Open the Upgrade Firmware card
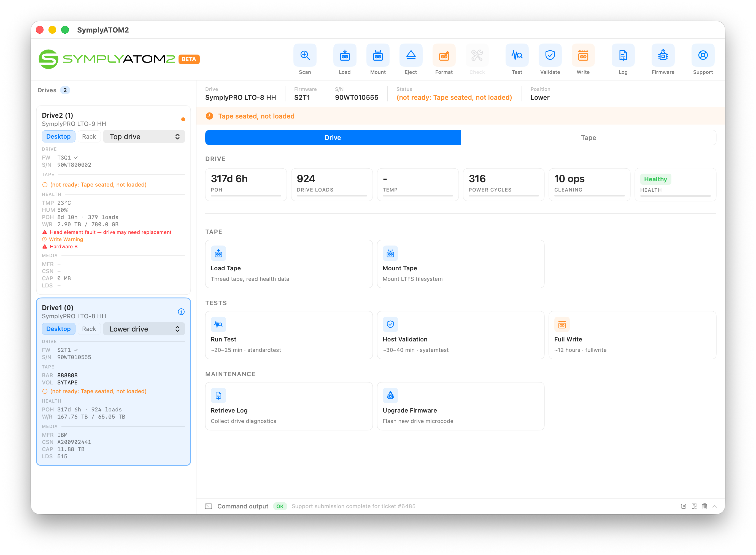This screenshot has width=756, height=555. [461, 406]
